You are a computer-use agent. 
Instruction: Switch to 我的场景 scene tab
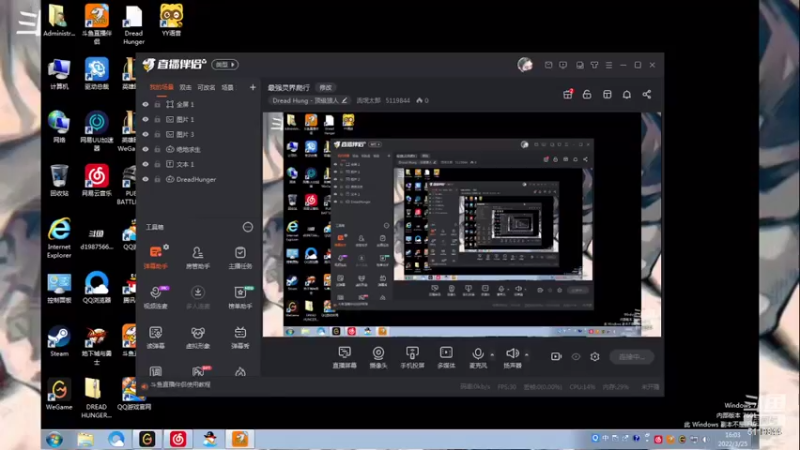[161, 88]
